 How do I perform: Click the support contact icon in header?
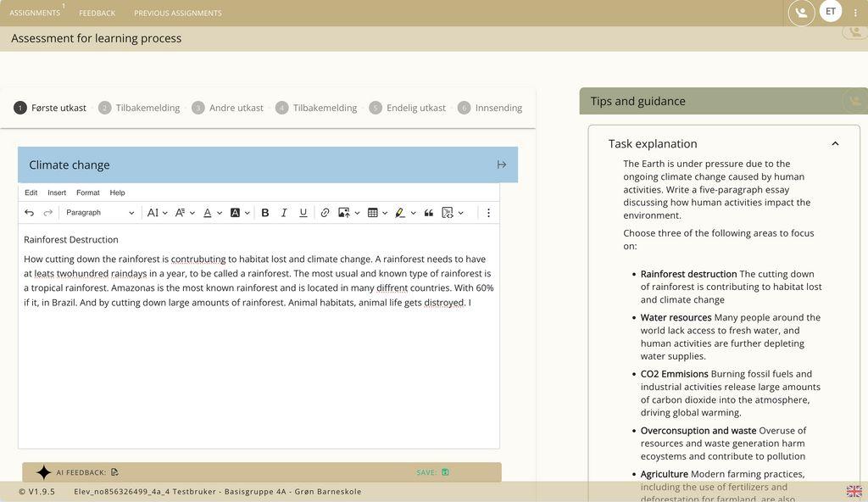tap(801, 12)
